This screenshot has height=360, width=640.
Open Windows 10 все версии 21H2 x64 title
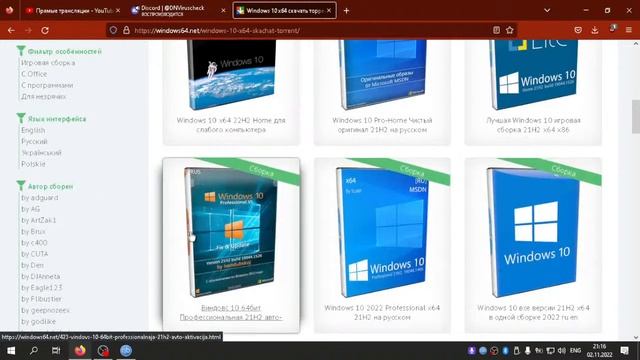pyautogui.click(x=533, y=312)
